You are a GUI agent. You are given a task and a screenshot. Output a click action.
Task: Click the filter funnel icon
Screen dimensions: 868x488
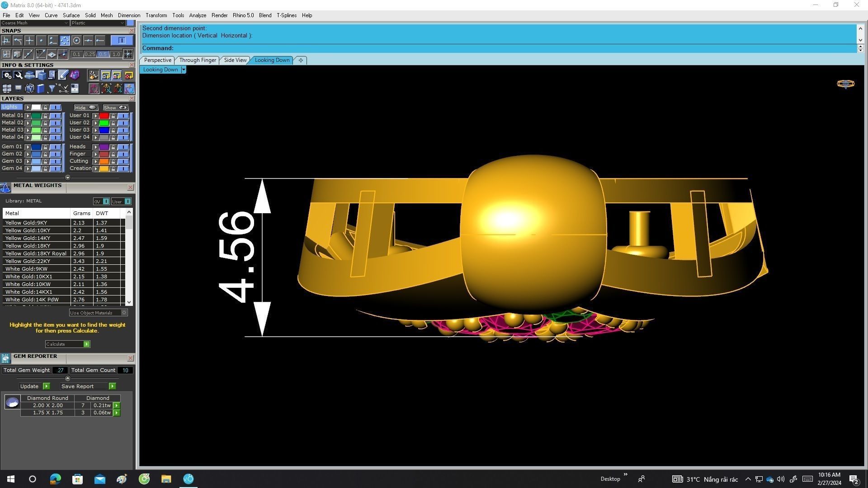click(52, 89)
